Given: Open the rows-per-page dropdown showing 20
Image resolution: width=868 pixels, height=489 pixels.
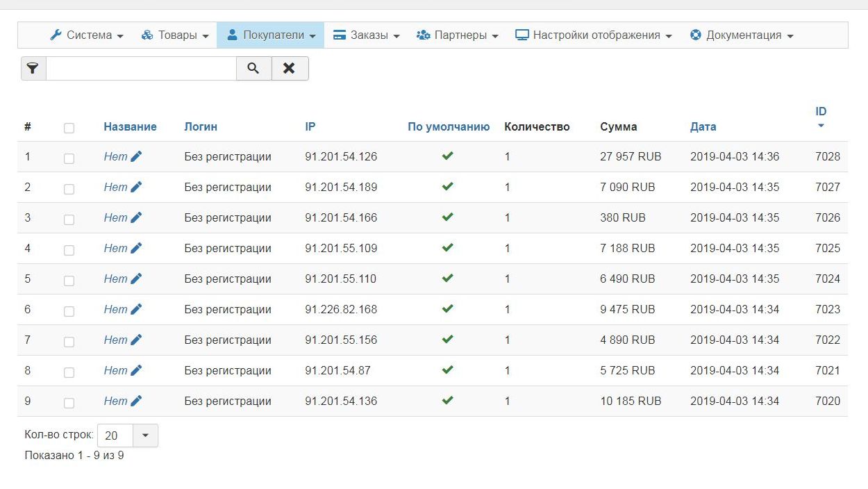Looking at the screenshot, I should click(144, 436).
